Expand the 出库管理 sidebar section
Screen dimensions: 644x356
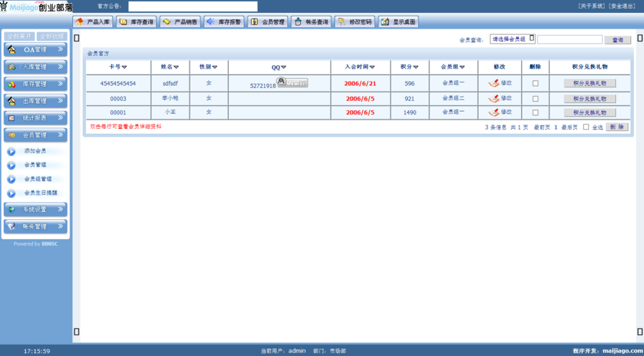click(x=35, y=101)
